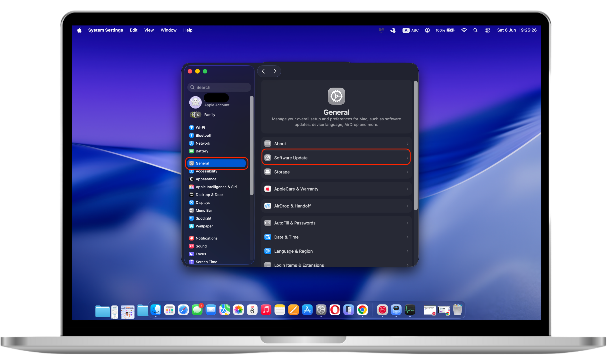Click the Search field in the sidebar

tap(219, 87)
